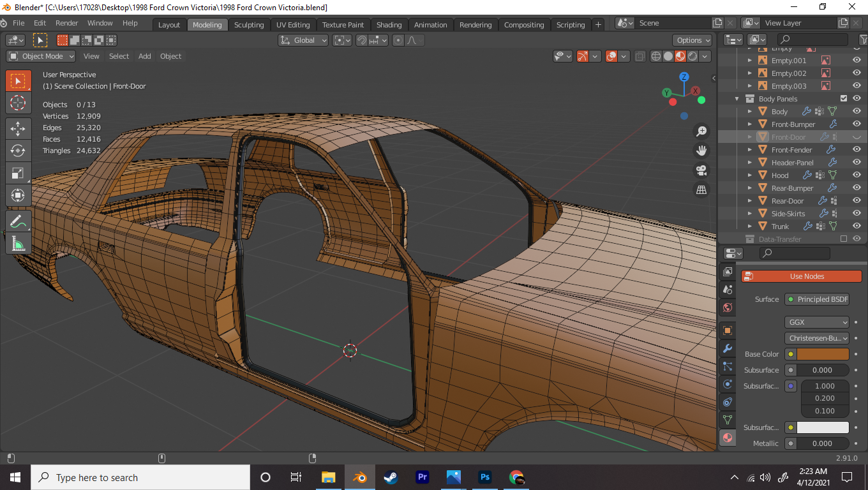The image size is (868, 490).
Task: Open the Object Mode dropdown
Action: pos(41,56)
